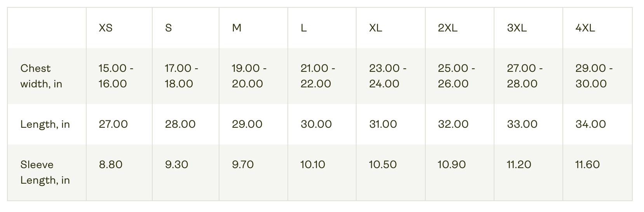
Task: Select the Length, in row label
Action: tap(45, 124)
